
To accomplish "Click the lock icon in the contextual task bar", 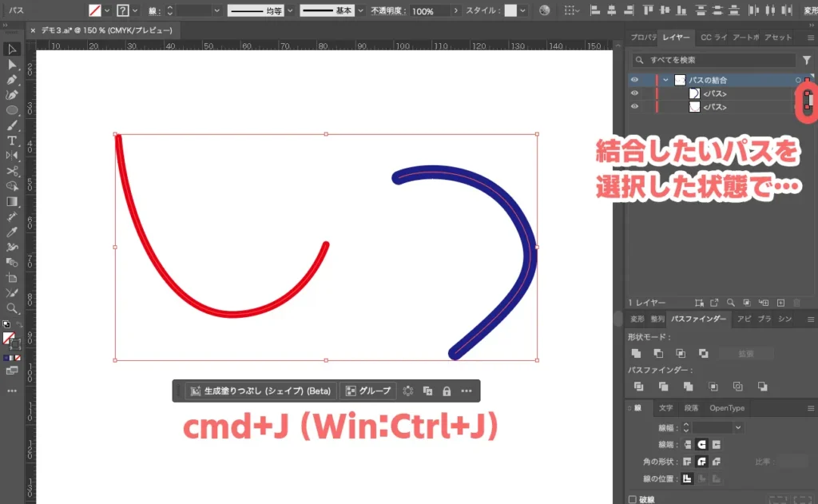I will (x=447, y=391).
